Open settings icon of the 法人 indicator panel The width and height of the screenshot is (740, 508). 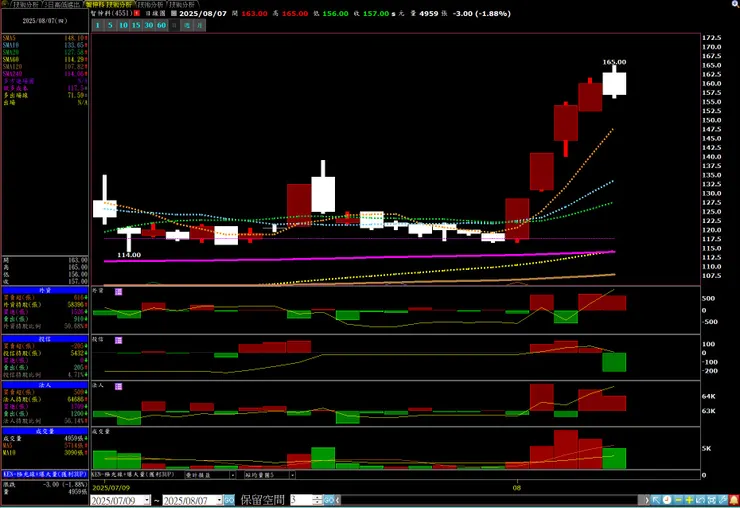click(118, 386)
